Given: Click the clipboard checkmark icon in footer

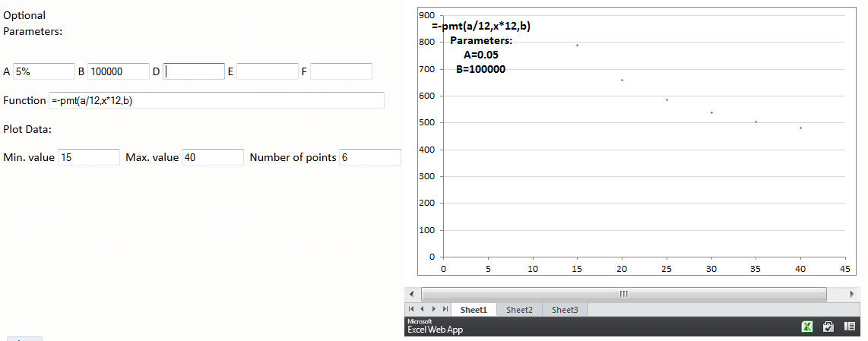Looking at the screenshot, I should (828, 327).
